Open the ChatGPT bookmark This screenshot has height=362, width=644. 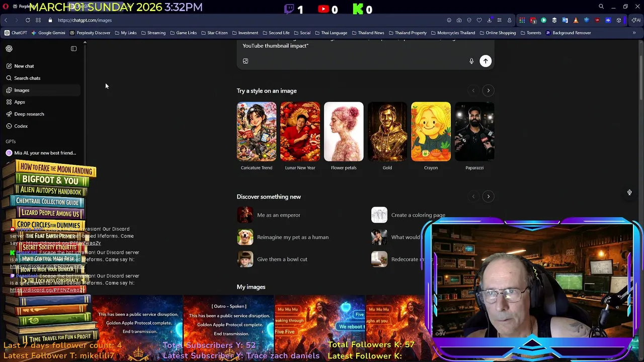point(16,33)
